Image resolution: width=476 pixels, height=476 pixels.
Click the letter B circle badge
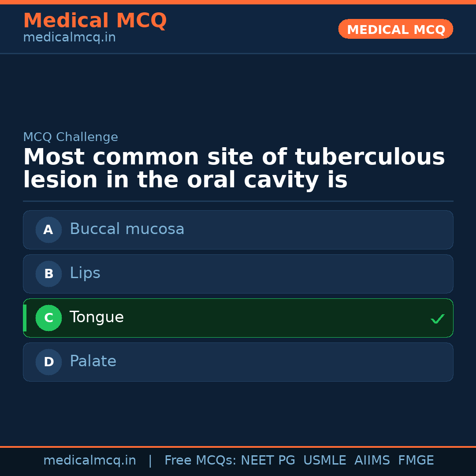(x=48, y=274)
